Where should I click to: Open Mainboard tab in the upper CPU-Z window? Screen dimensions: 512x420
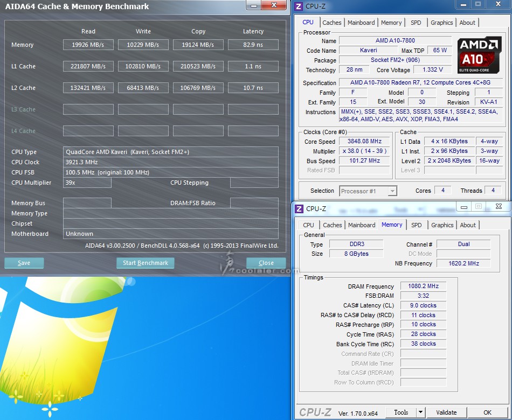361,23
